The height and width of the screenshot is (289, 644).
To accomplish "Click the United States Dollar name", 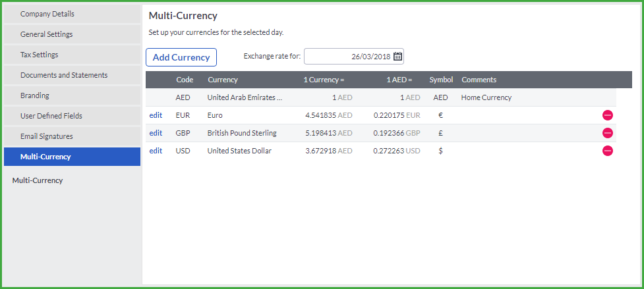I will 239,151.
